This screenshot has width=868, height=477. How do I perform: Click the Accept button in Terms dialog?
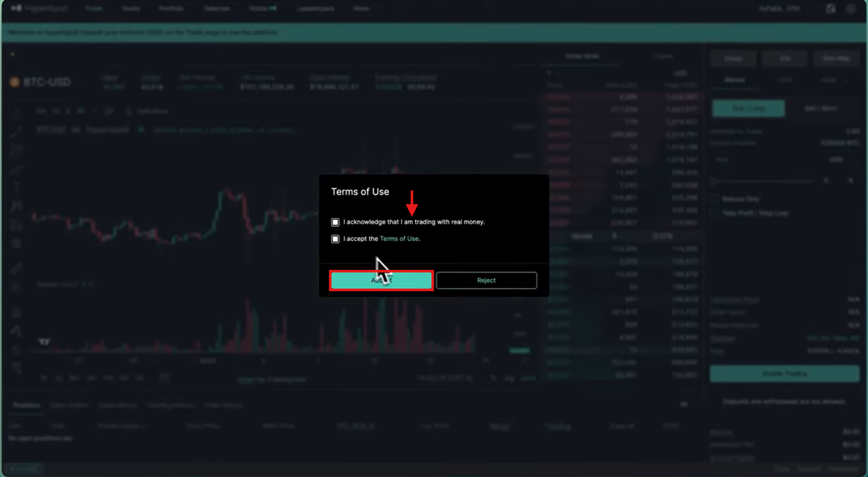click(x=381, y=280)
